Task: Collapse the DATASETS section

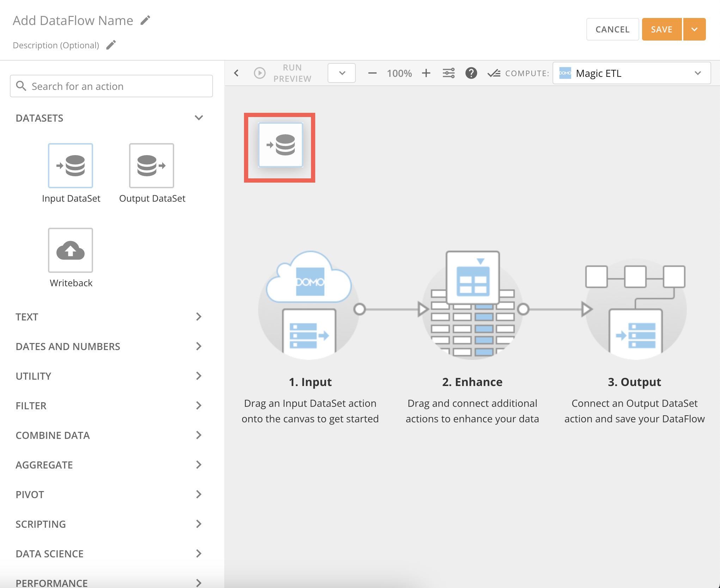Action: pyautogui.click(x=199, y=118)
